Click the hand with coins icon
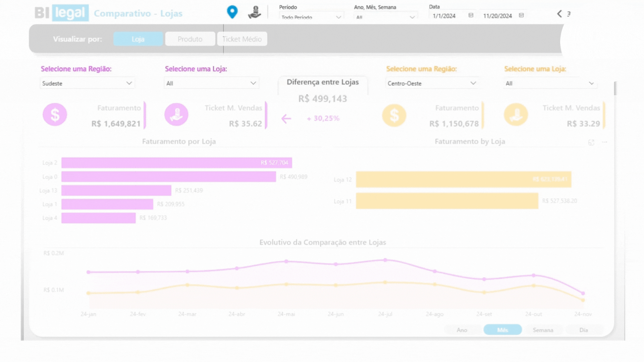This screenshot has width=644, height=362. coord(255,12)
